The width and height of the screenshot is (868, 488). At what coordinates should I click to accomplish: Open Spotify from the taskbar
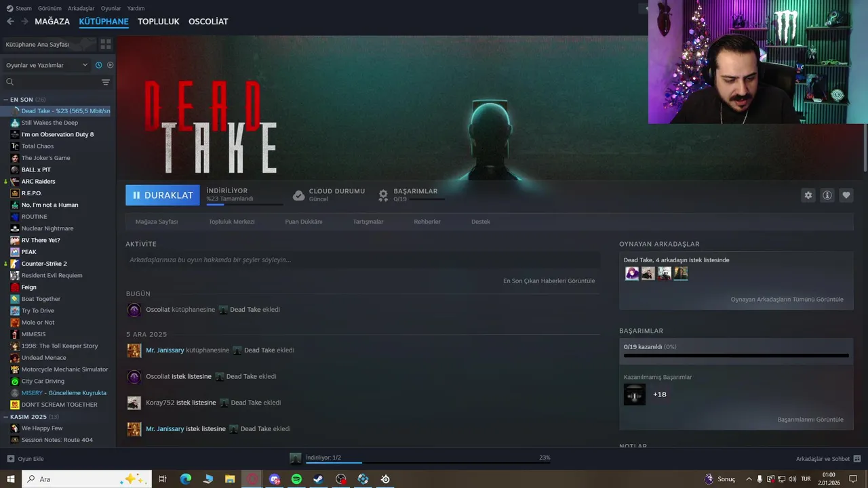tap(296, 479)
